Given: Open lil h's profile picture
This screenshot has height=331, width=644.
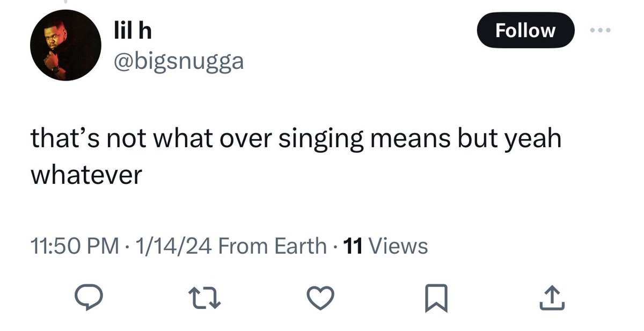Looking at the screenshot, I should 65,45.
